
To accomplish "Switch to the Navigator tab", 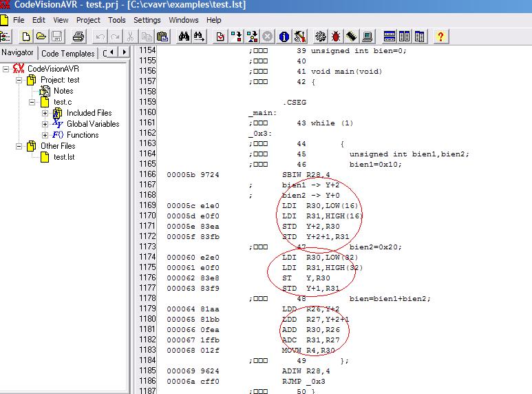I will (x=18, y=52).
